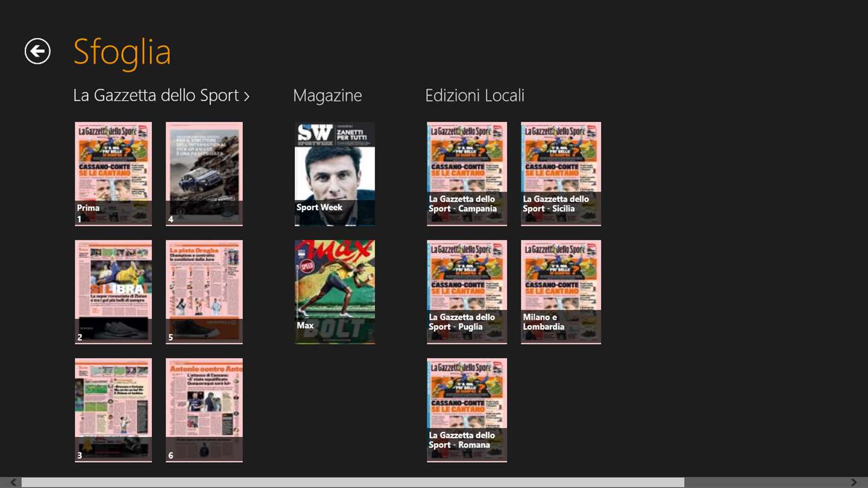Click the Edizioni Locali section heading
868x488 pixels.
click(x=474, y=95)
